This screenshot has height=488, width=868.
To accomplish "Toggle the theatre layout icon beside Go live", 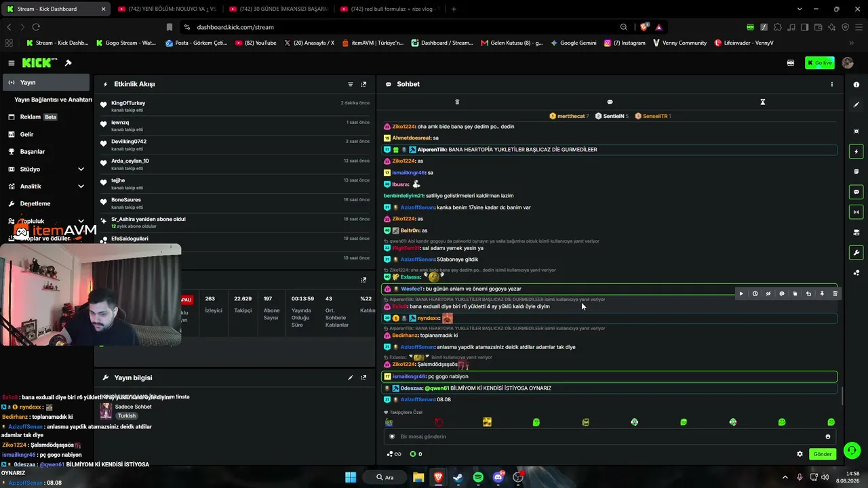I will [x=791, y=63].
